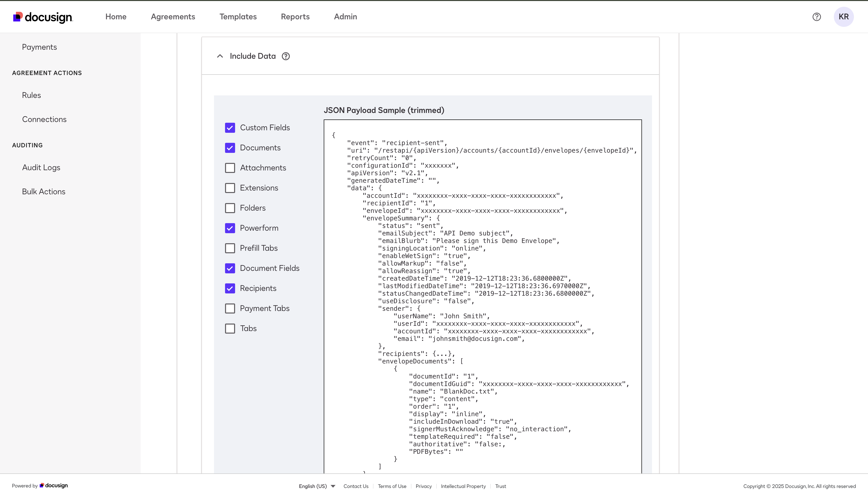Click the KR profile avatar
The height and width of the screenshot is (499, 868).
844,17
